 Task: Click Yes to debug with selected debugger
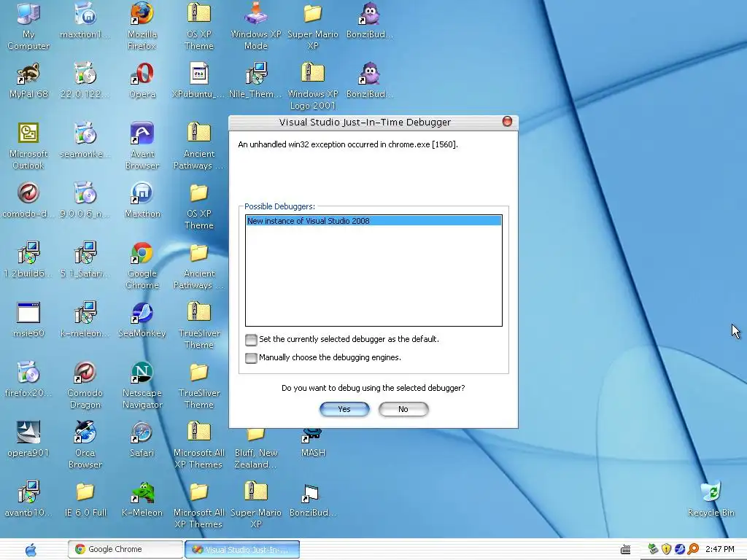pos(344,409)
